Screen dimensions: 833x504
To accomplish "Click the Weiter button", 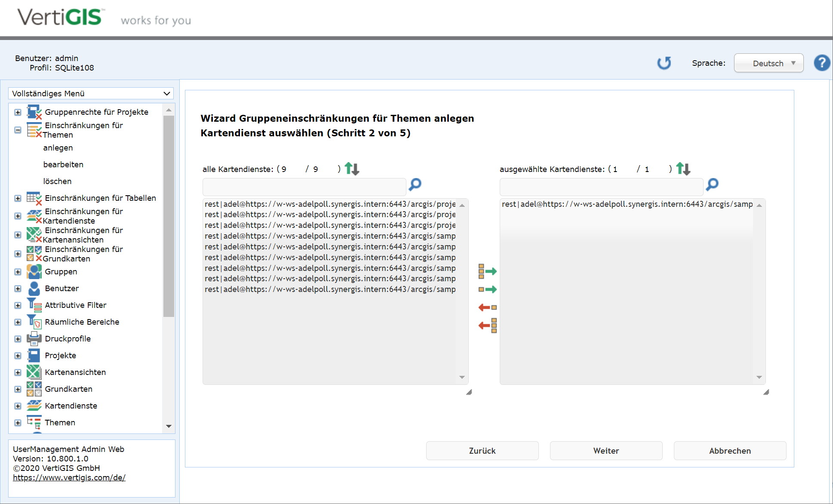I will (606, 451).
